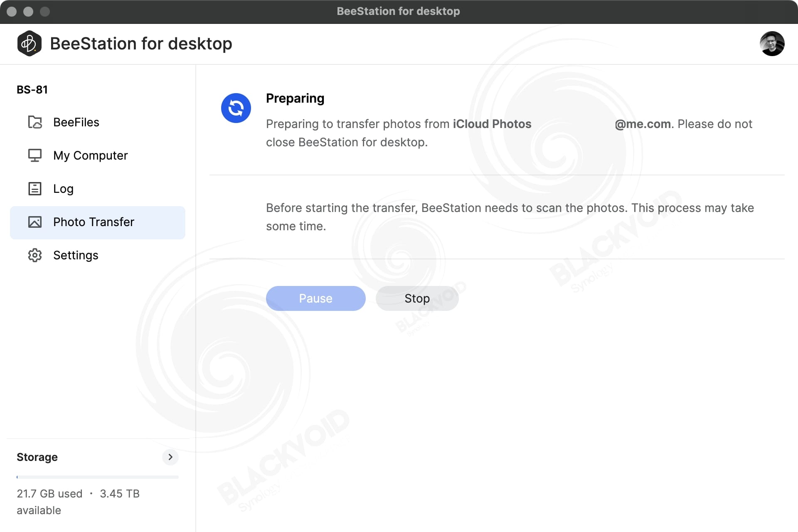Select Photo Transfer in sidebar

coord(97,222)
